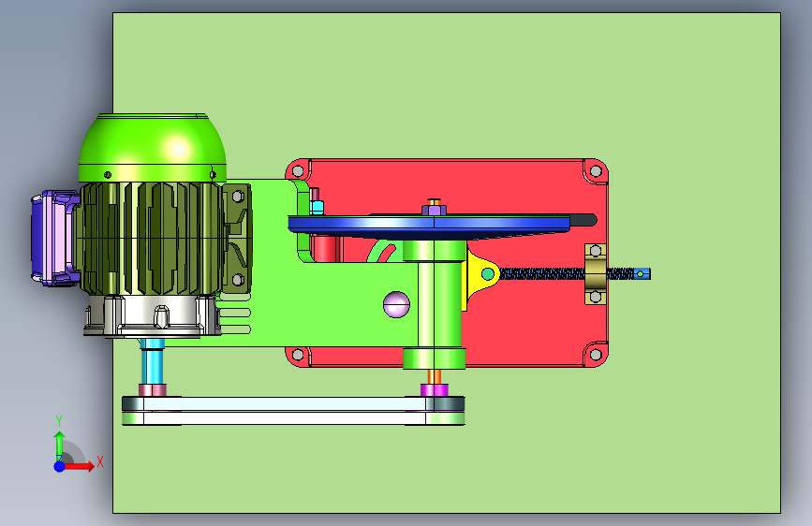The image size is (812, 526).
Task: Select the small cyan bolt beside the disc
Action: 317,208
